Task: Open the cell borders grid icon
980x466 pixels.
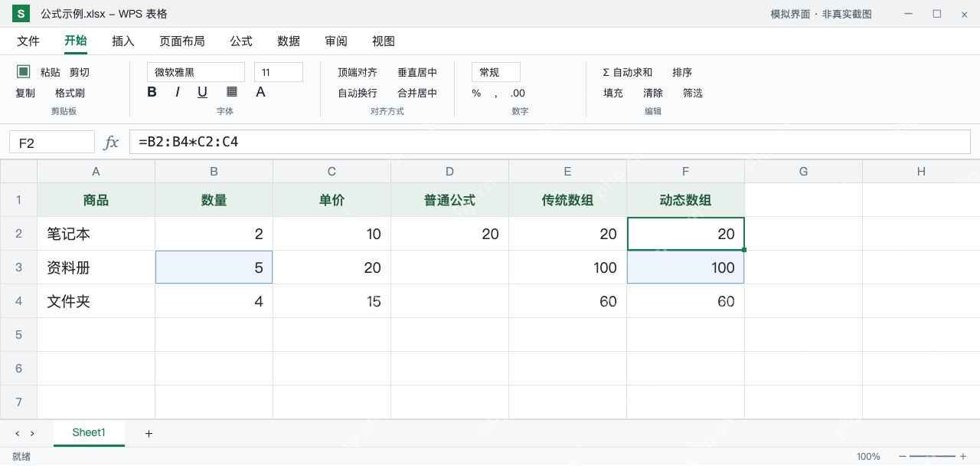Action: click(232, 92)
